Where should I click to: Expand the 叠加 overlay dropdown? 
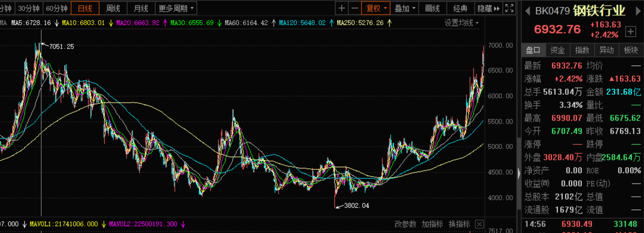click(405, 8)
